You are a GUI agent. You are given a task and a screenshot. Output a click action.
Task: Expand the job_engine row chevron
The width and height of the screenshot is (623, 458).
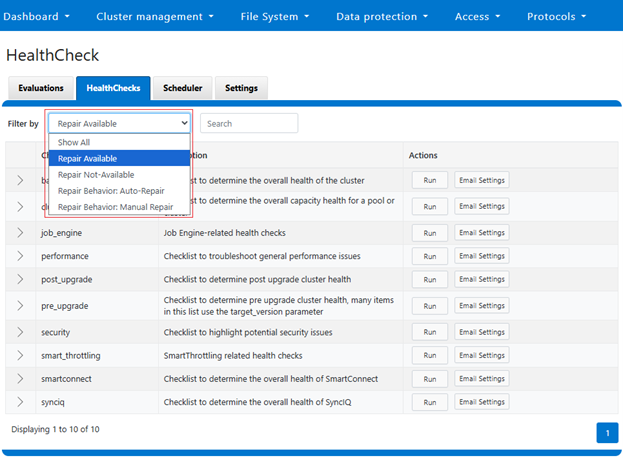(20, 232)
